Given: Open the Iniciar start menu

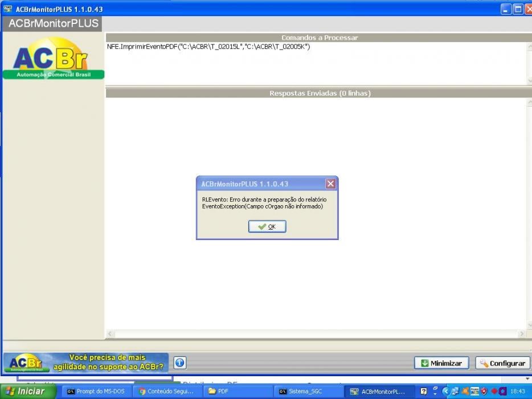Looking at the screenshot, I should coord(27,392).
